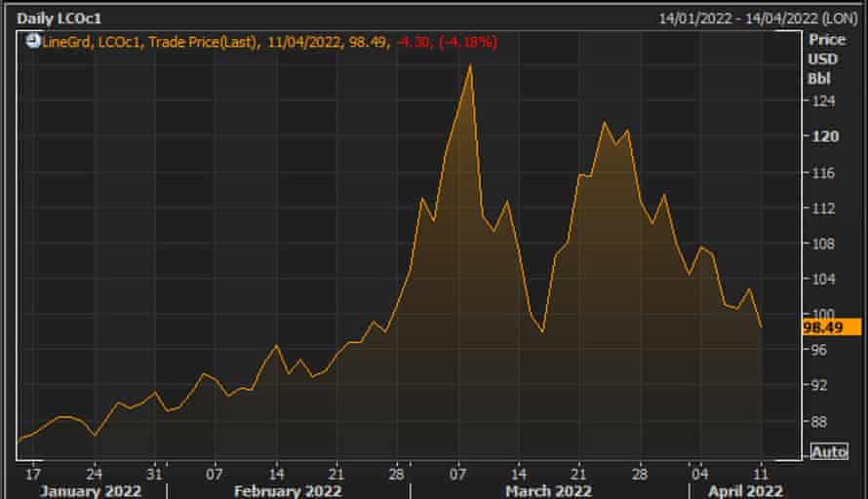The height and width of the screenshot is (499, 868).
Task: Click the 'Price' axis header label
Action: pyautogui.click(x=827, y=40)
